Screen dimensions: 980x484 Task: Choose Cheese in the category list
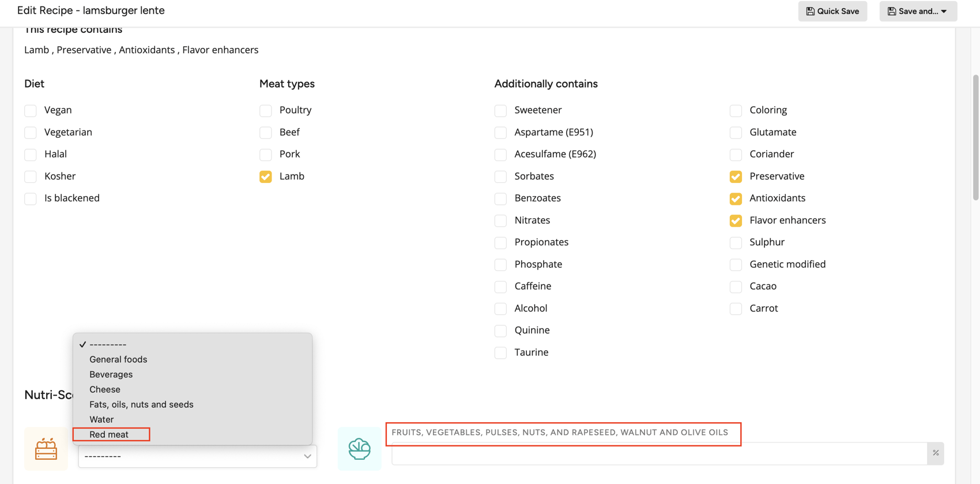coord(193,389)
